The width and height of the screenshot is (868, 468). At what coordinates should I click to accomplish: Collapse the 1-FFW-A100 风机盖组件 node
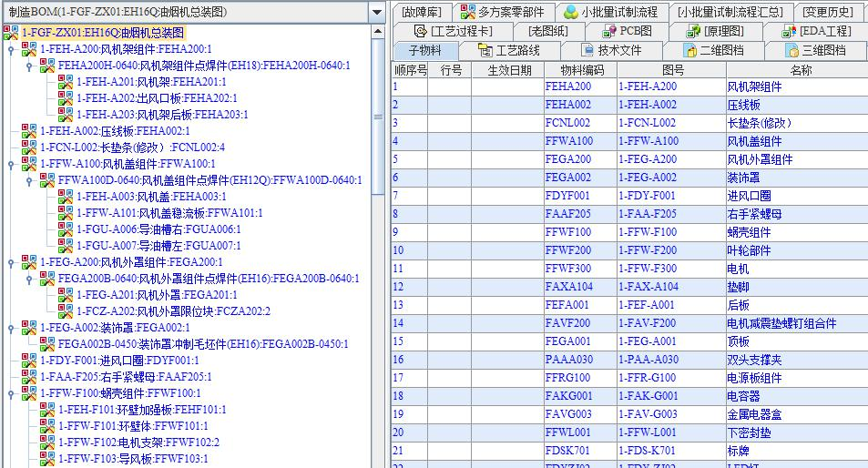pyautogui.click(x=10, y=164)
